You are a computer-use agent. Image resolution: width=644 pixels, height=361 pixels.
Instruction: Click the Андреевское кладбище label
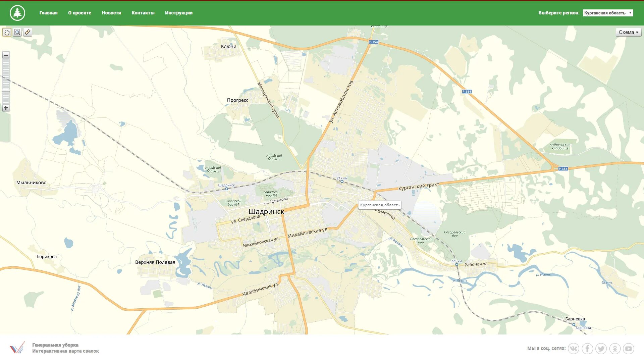[560, 146]
